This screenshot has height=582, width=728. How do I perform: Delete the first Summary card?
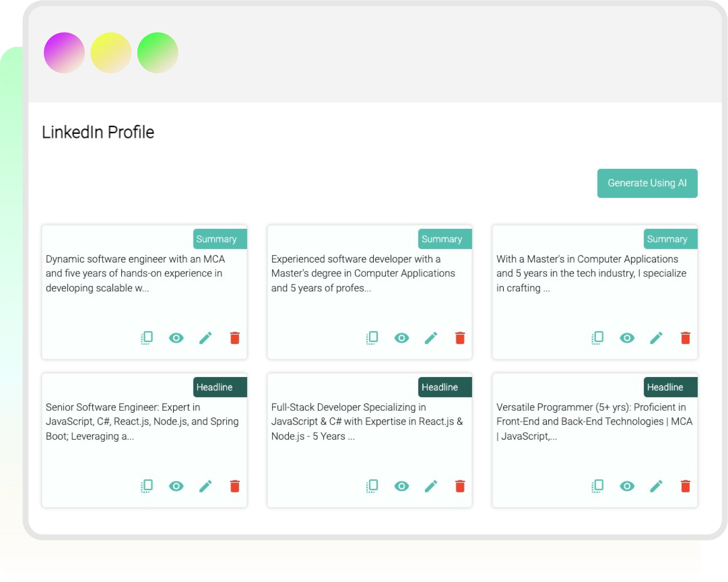pyautogui.click(x=235, y=338)
